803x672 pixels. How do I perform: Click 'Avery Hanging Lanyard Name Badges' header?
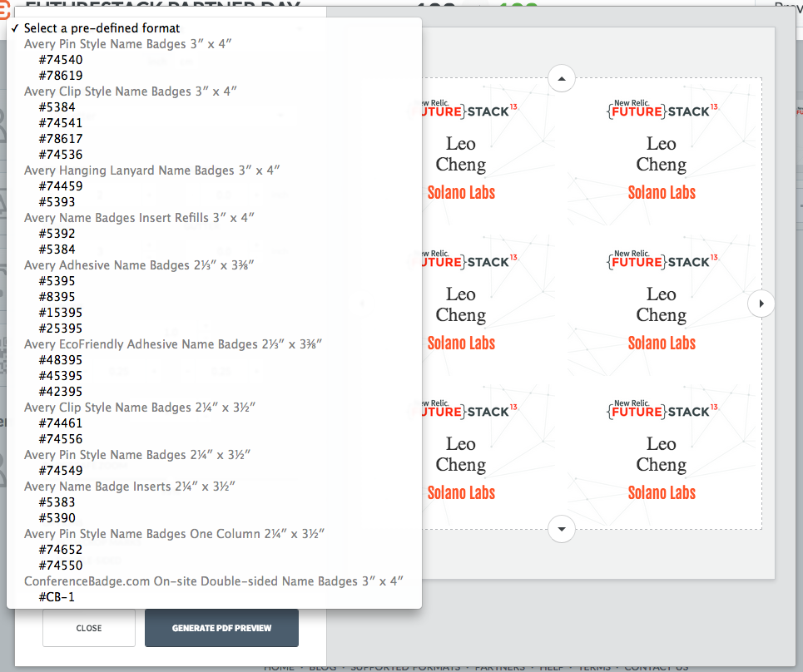(151, 170)
